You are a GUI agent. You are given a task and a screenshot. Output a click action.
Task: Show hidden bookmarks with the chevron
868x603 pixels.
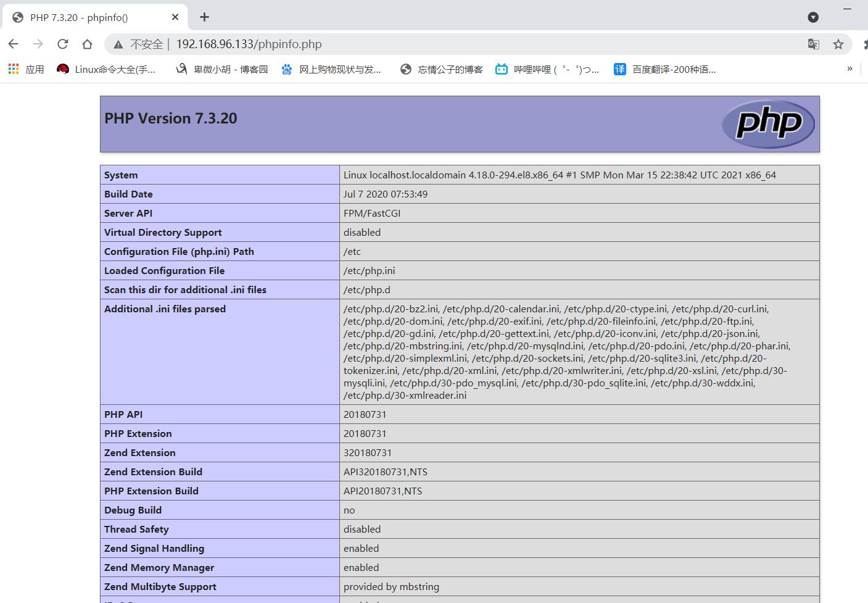point(849,69)
